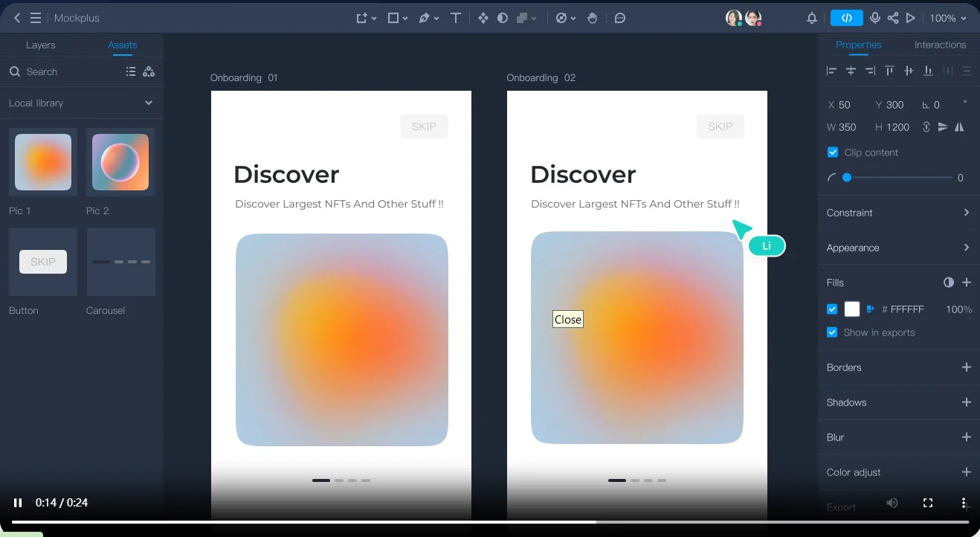
Task: Add a new Border with the plus button
Action: pos(966,367)
